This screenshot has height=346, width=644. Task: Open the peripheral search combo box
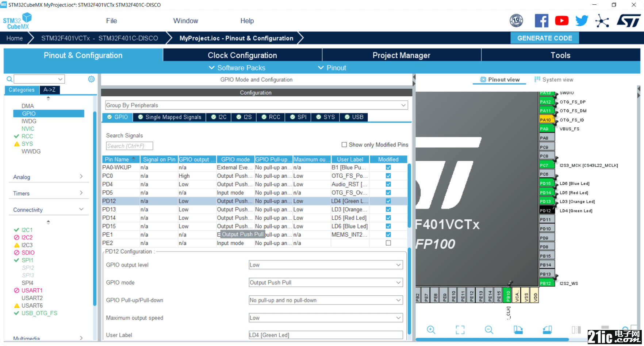pos(39,79)
